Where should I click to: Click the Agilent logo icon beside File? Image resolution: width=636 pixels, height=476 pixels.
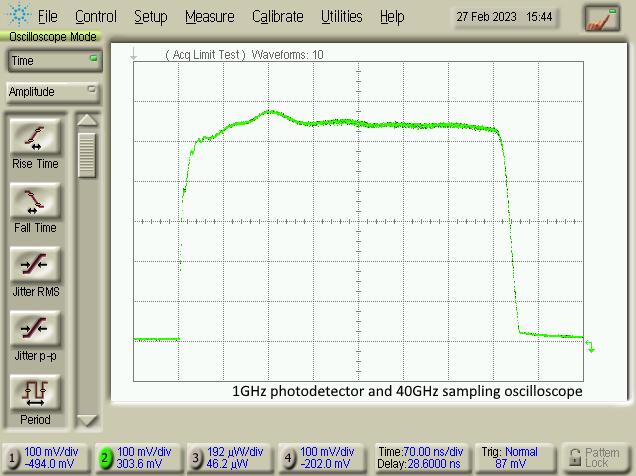pyautogui.click(x=17, y=16)
